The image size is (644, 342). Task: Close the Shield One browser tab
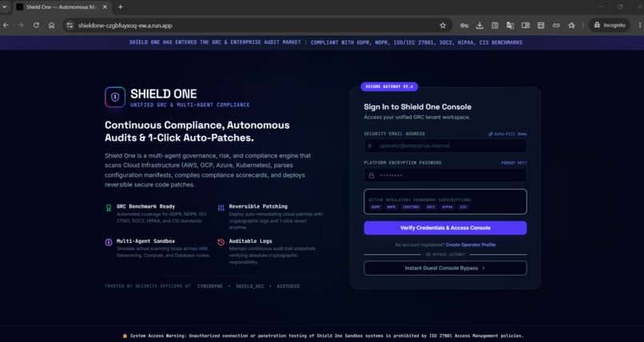105,7
